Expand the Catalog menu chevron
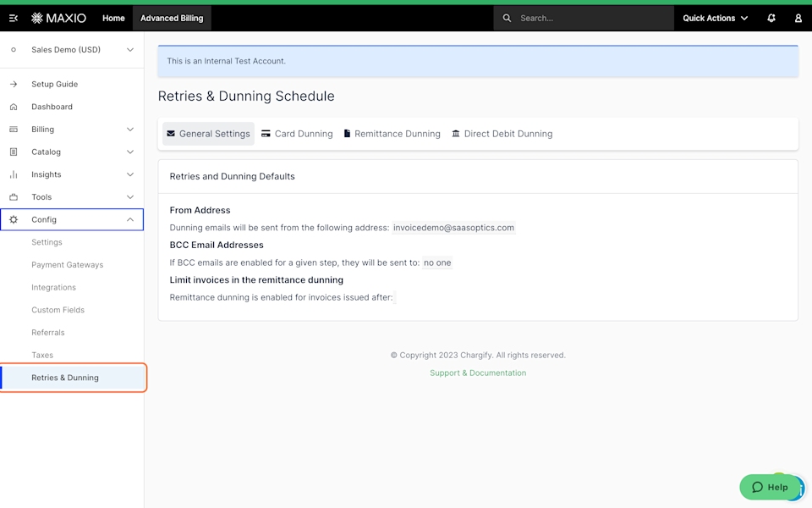This screenshot has width=812, height=508. [130, 152]
